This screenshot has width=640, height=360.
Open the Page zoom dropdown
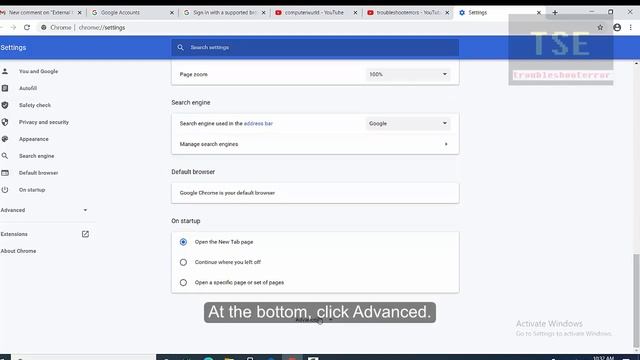click(408, 74)
